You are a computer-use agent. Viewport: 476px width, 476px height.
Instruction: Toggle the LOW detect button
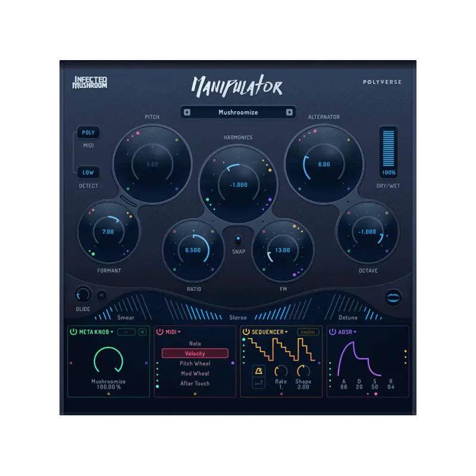[x=88, y=173]
